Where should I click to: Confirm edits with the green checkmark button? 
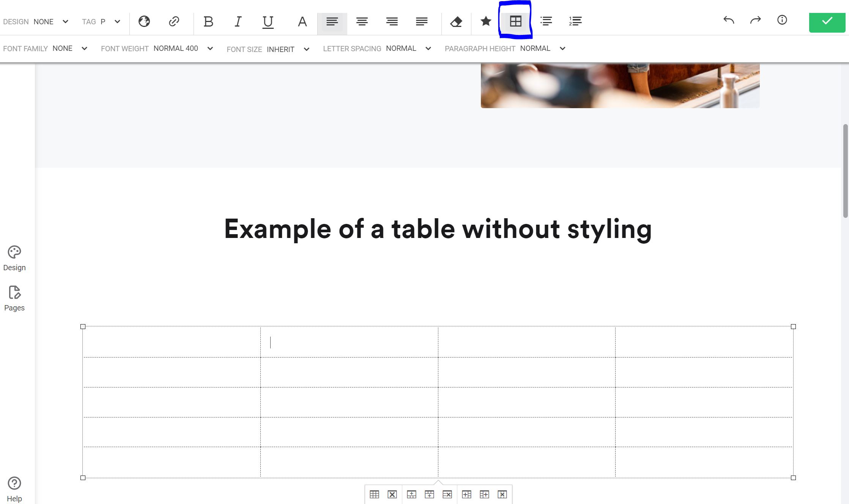tap(827, 22)
